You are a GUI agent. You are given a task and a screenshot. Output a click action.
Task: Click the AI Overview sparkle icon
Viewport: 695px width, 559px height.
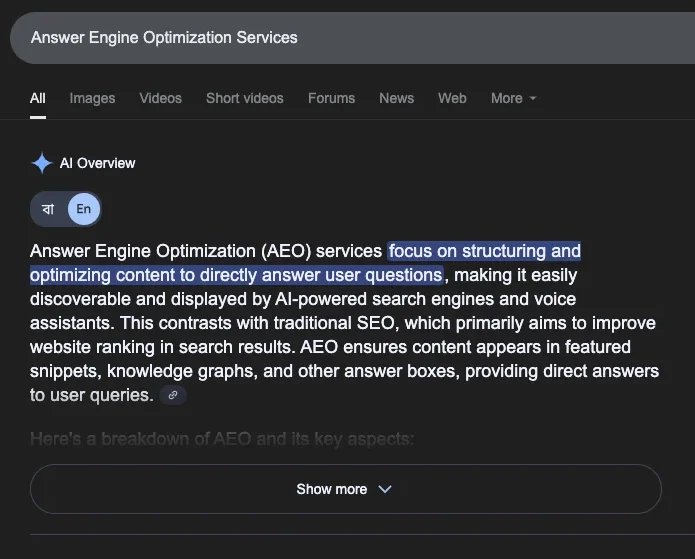(42, 163)
